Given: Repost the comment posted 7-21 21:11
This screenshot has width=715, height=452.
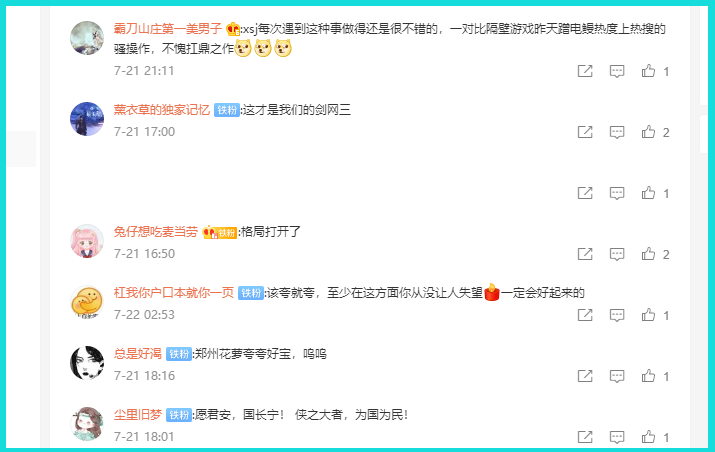Looking at the screenshot, I should coord(585,71).
